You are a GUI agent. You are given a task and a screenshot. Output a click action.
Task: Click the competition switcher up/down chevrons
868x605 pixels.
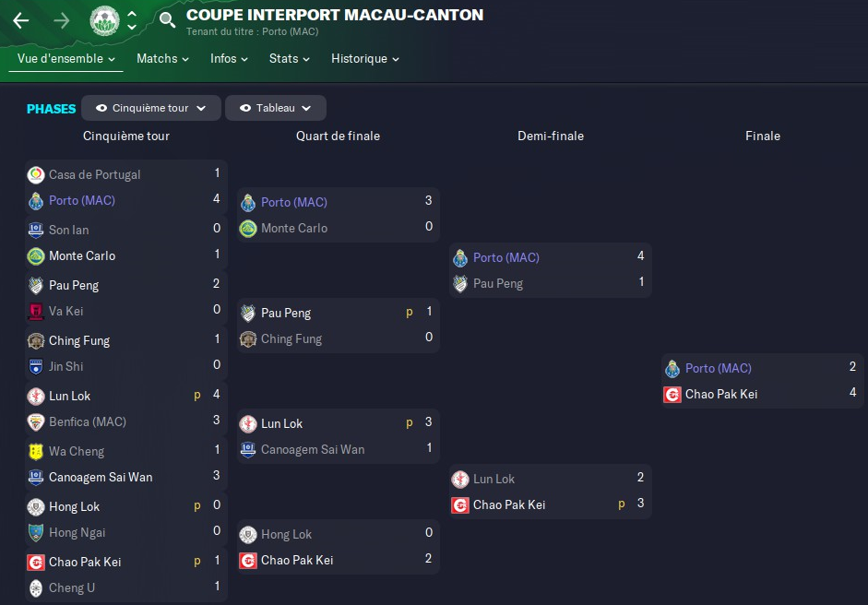[132, 20]
